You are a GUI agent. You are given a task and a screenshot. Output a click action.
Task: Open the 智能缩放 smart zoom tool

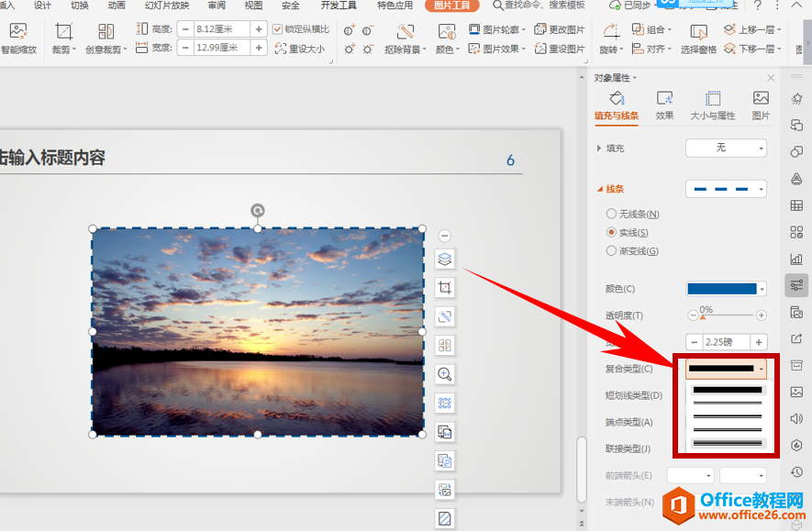tap(18, 37)
